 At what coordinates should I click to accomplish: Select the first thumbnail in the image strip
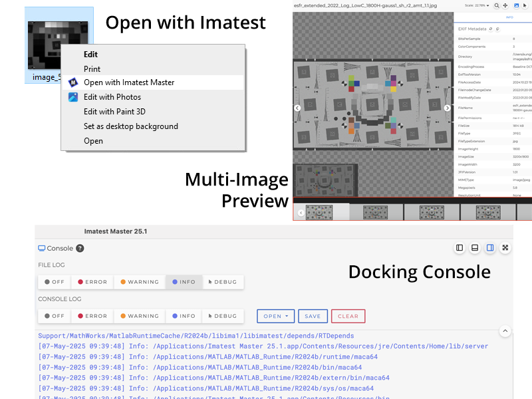319,213
